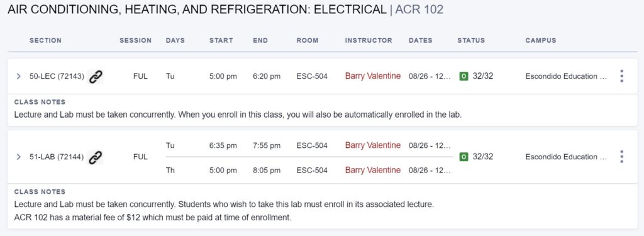The height and width of the screenshot is (236, 644).
Task: Click the green open status icon on 51-LAB
Action: (464, 157)
